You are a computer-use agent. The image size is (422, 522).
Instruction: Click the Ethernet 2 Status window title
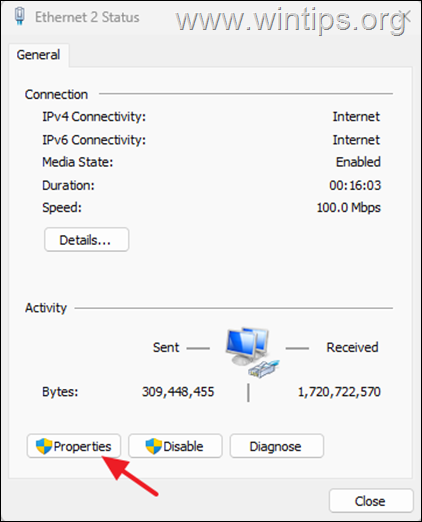pyautogui.click(x=87, y=17)
